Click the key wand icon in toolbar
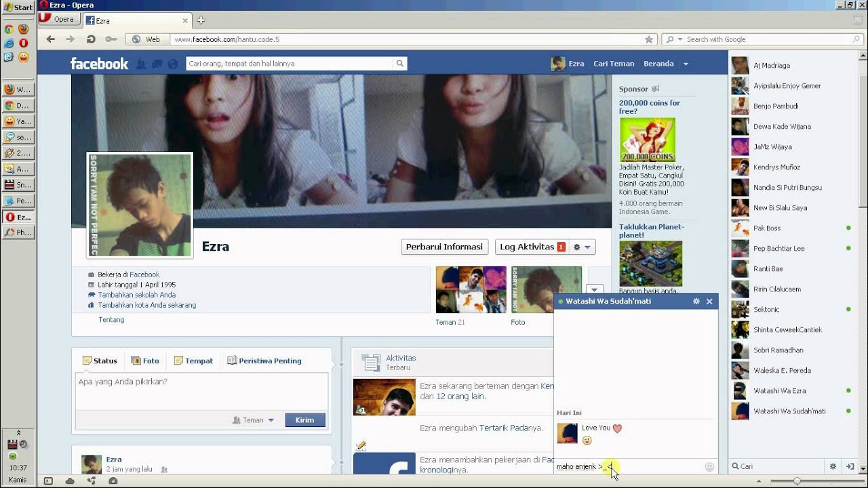Viewport: 868px width, 488px height. [x=111, y=39]
